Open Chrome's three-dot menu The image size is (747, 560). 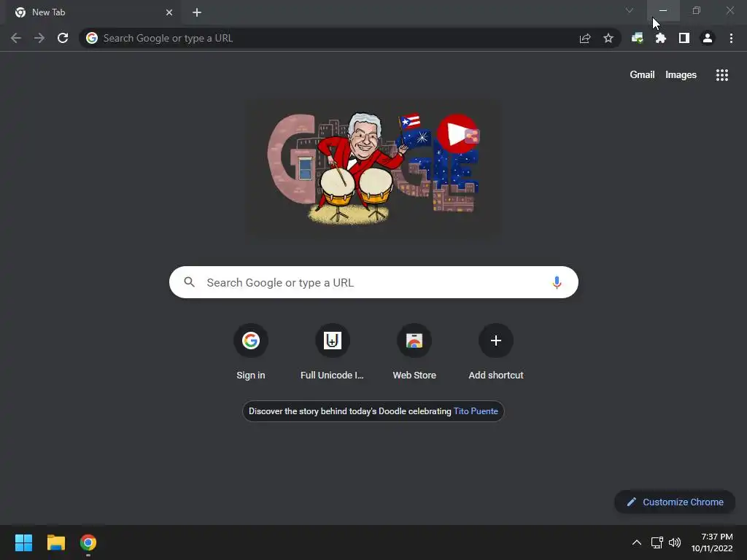point(731,38)
